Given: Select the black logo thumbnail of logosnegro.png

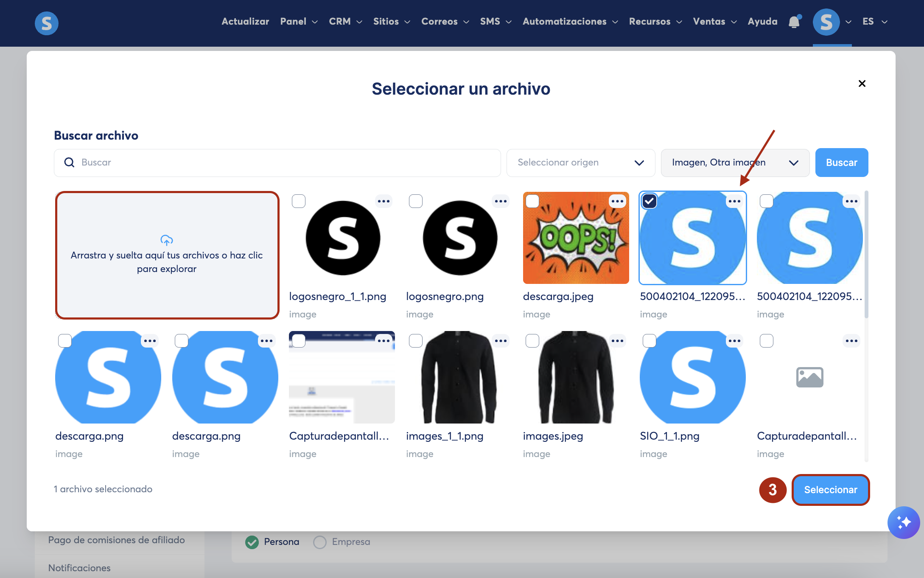Looking at the screenshot, I should tap(460, 238).
